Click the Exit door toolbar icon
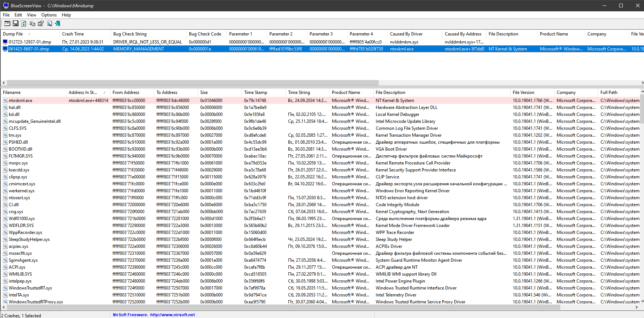 click(x=57, y=23)
